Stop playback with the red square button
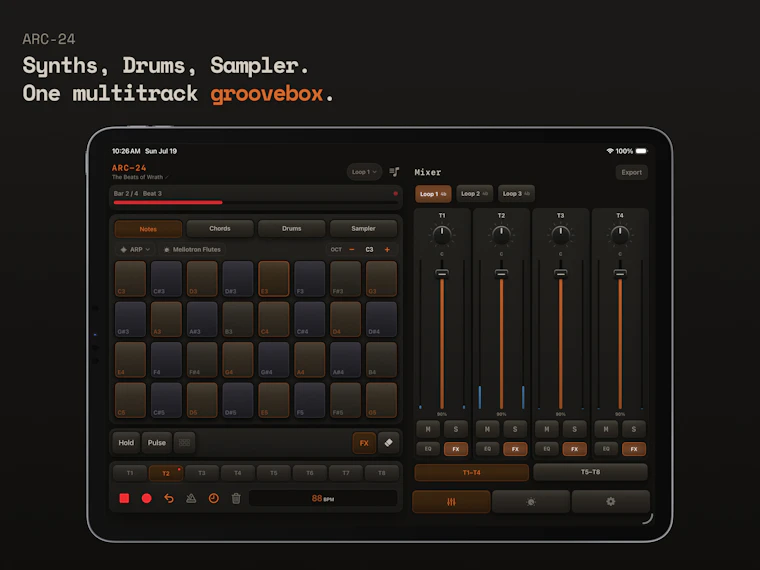The width and height of the screenshot is (760, 570). coord(124,498)
